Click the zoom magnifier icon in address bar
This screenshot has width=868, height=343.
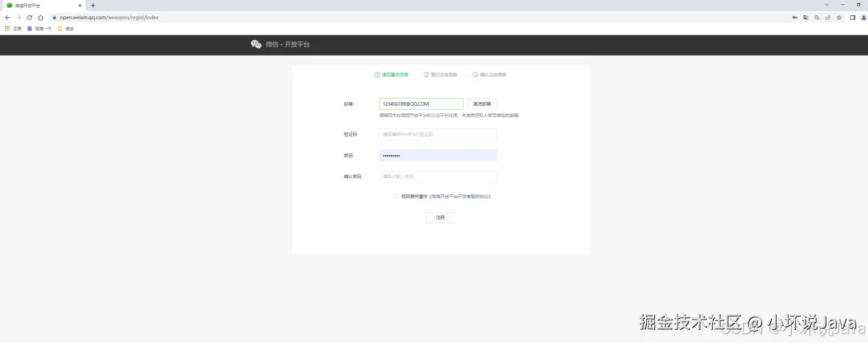[x=816, y=17]
